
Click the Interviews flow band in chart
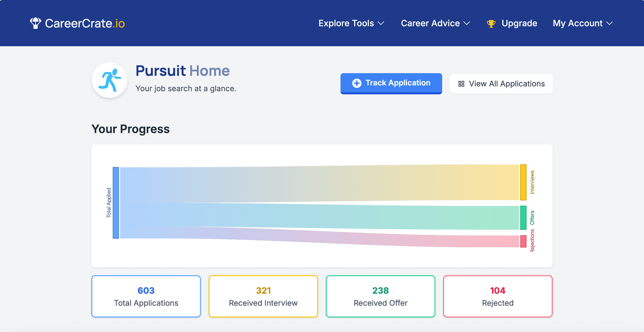320,184
